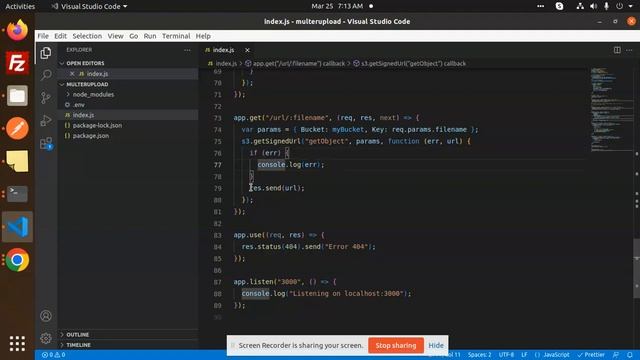The width and height of the screenshot is (640, 360).
Task: Open sticky notes app in dock
Action: (x=17, y=161)
